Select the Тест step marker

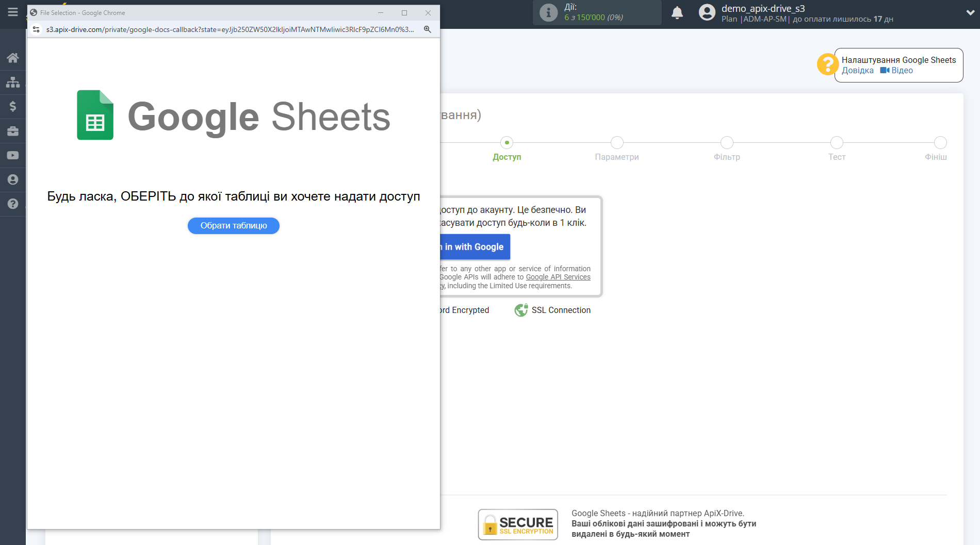(836, 143)
